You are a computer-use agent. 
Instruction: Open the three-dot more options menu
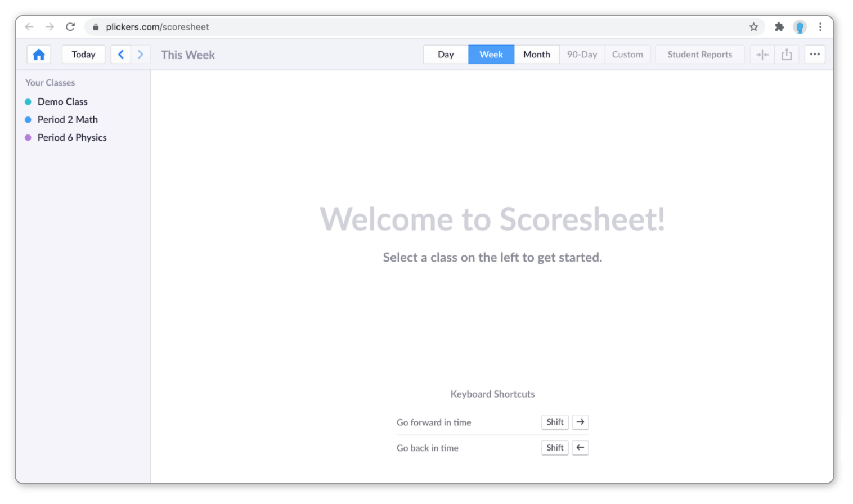[815, 55]
